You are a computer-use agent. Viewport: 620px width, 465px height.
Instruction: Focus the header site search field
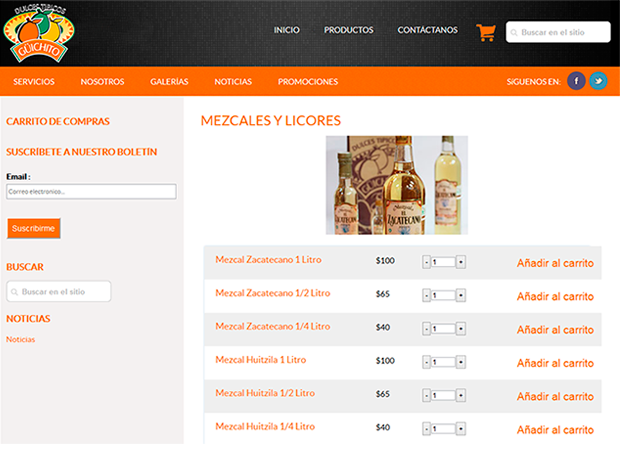point(558,32)
